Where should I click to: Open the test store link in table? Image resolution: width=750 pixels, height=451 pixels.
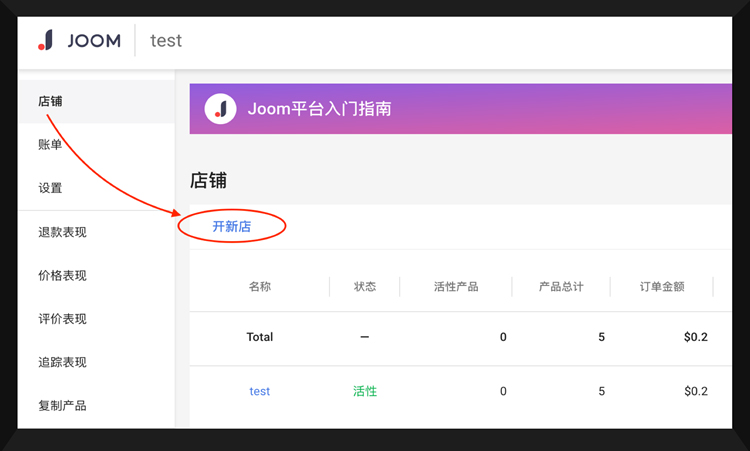[x=260, y=391]
